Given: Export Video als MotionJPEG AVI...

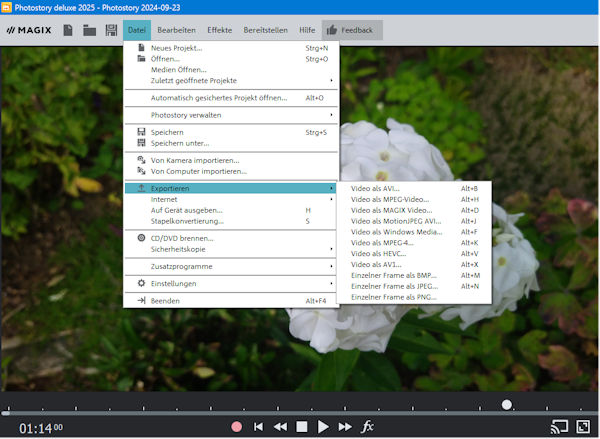Looking at the screenshot, I should 414,221.
